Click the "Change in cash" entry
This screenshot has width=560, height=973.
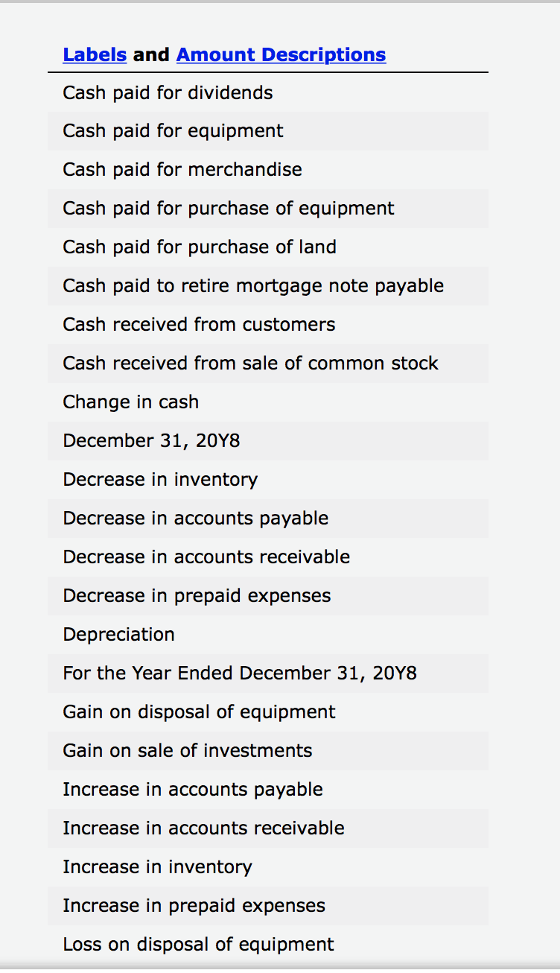[x=131, y=402]
